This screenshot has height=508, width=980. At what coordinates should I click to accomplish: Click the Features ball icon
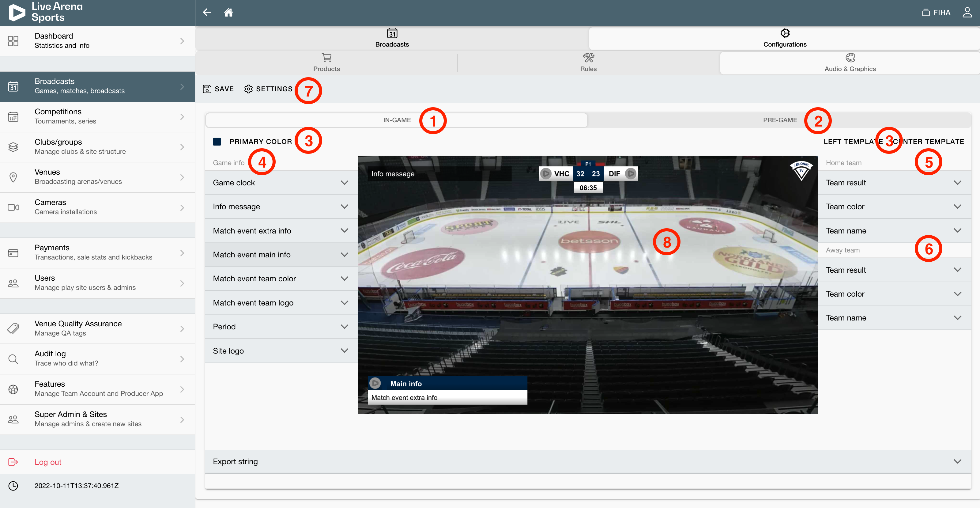click(x=13, y=389)
